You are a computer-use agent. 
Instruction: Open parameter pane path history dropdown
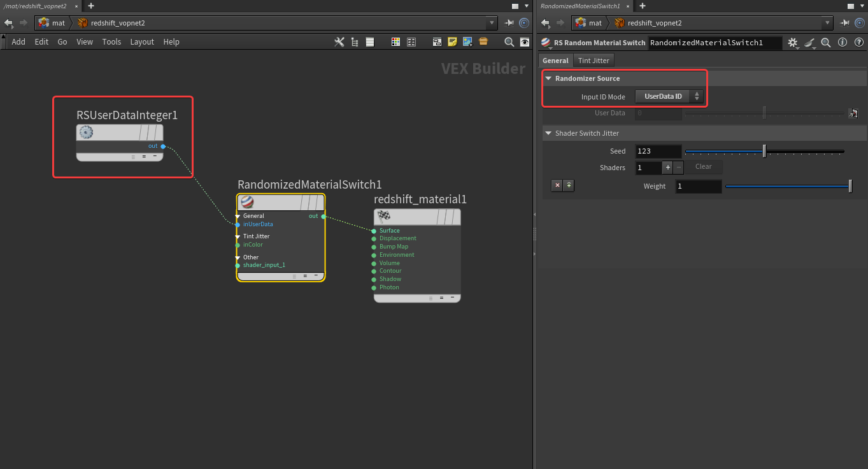point(827,23)
